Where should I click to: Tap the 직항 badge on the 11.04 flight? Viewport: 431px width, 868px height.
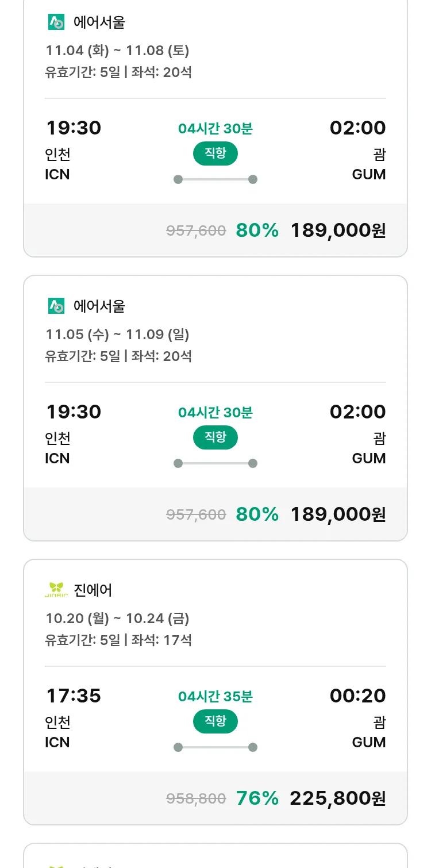[215, 153]
